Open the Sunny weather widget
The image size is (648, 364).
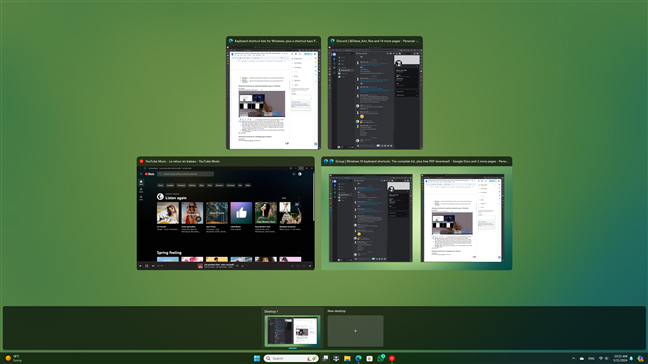14,358
